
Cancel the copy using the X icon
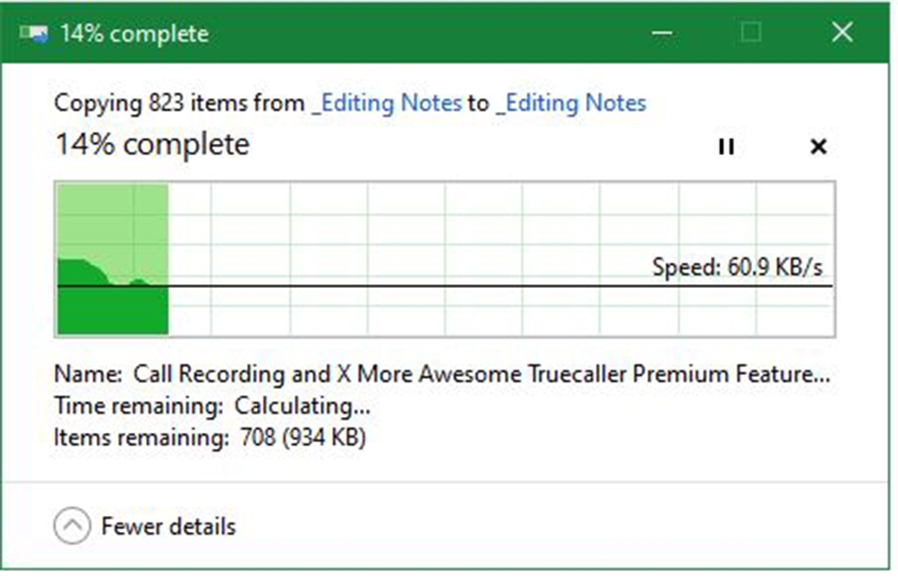pyautogui.click(x=818, y=147)
